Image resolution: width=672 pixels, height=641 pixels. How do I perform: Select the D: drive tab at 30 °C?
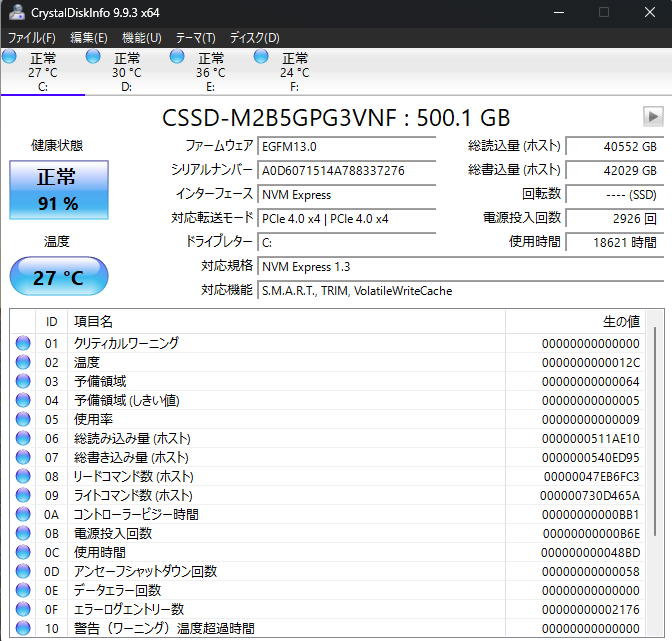(x=127, y=72)
